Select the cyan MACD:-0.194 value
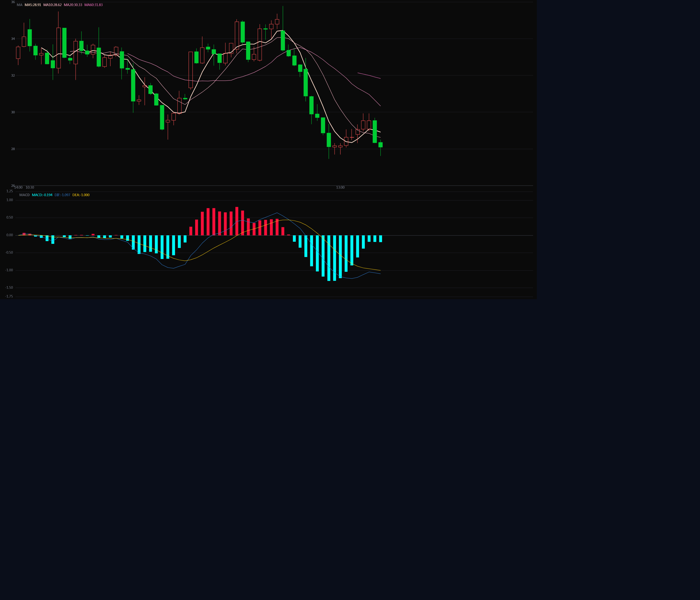This screenshot has height=600, width=700. 42,195
